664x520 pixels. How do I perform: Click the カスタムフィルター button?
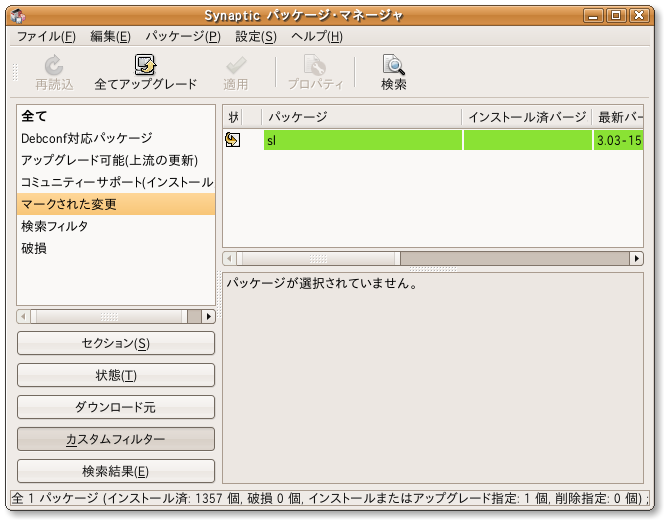coord(116,439)
